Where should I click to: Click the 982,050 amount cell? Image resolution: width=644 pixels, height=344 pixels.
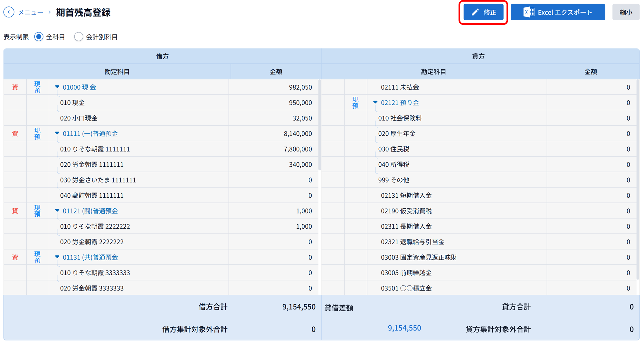click(x=273, y=87)
